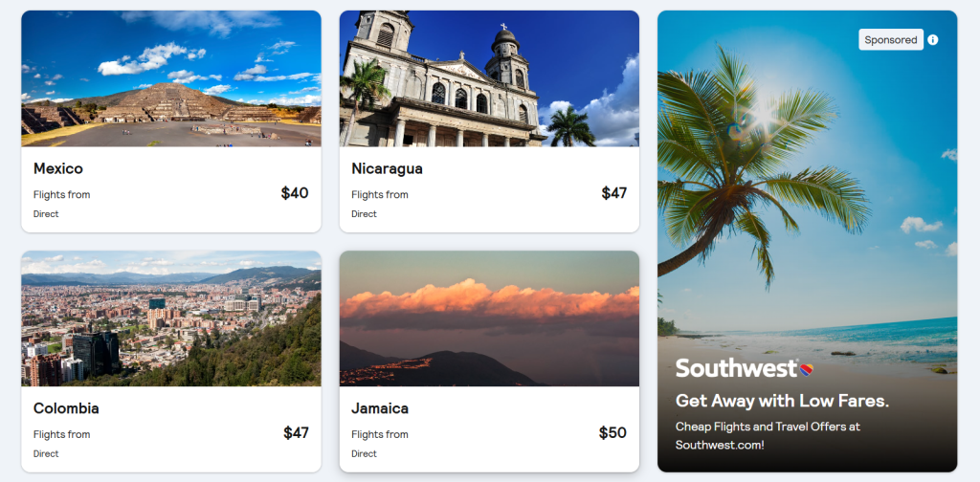Select the Nicaragua destination title
This screenshot has height=482, width=980.
click(387, 168)
